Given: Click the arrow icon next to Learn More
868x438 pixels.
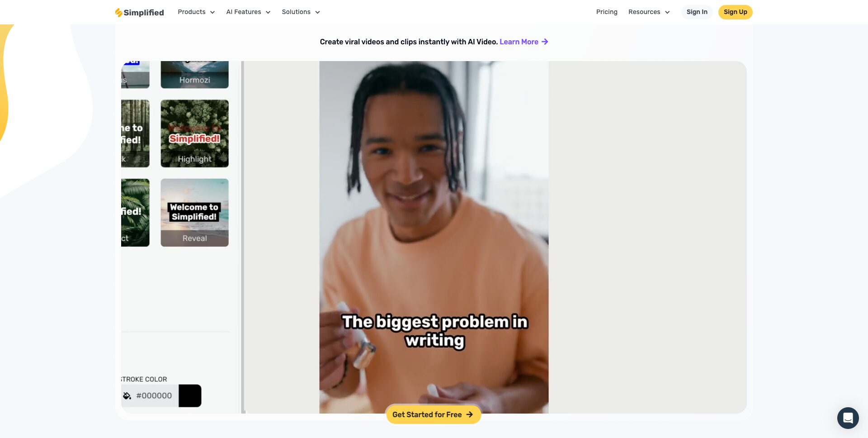Looking at the screenshot, I should (x=545, y=42).
